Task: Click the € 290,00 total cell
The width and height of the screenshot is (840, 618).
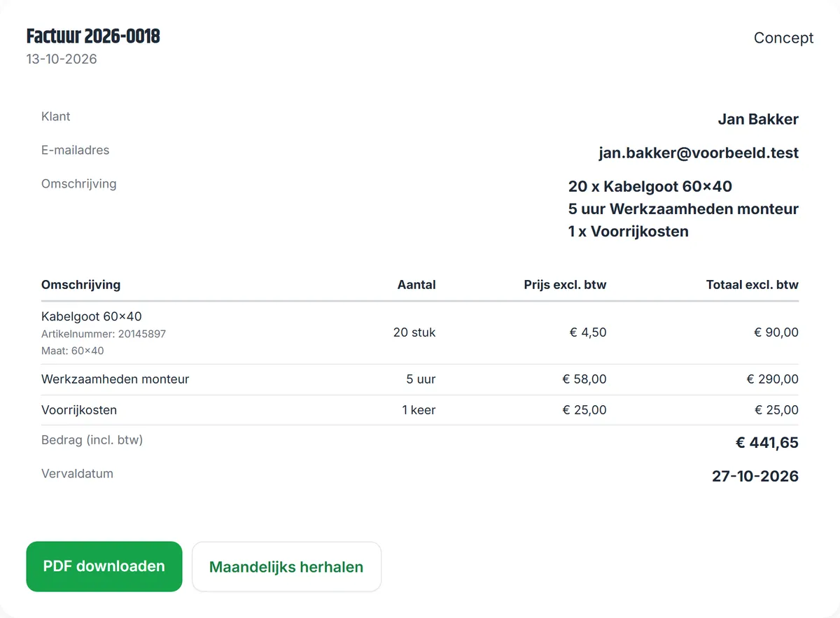Action: (x=773, y=379)
